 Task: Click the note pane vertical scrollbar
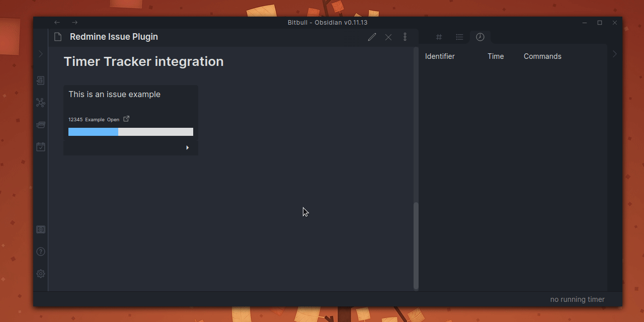416,246
